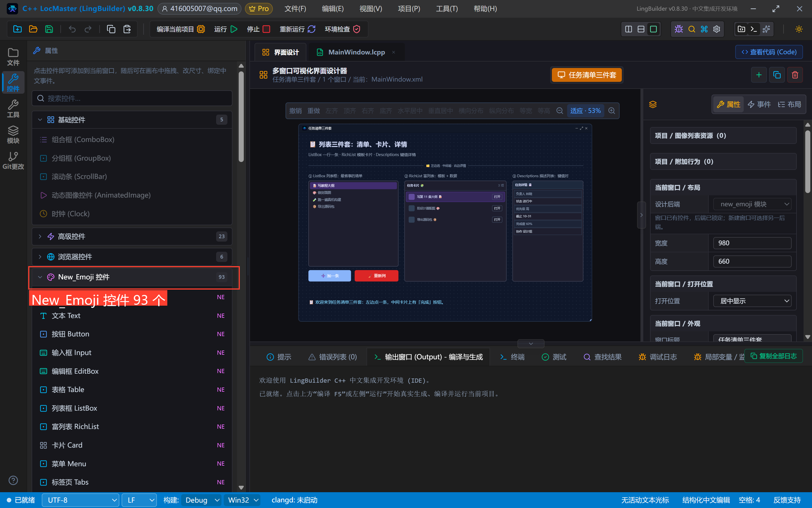Click the layers icon in property panel
Viewport: 812px width, 508px height.
click(x=653, y=104)
